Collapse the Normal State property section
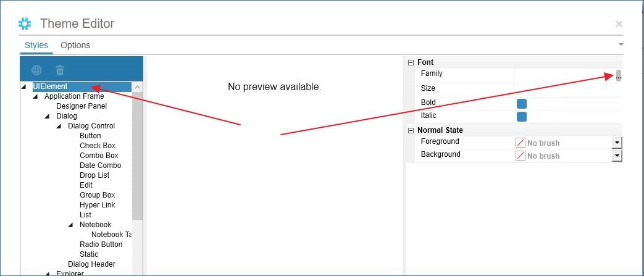This screenshot has width=644, height=276. [x=411, y=130]
